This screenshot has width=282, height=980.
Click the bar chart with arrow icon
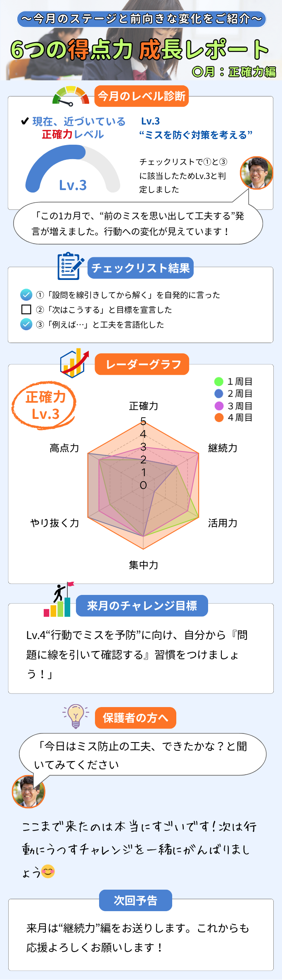point(74,363)
